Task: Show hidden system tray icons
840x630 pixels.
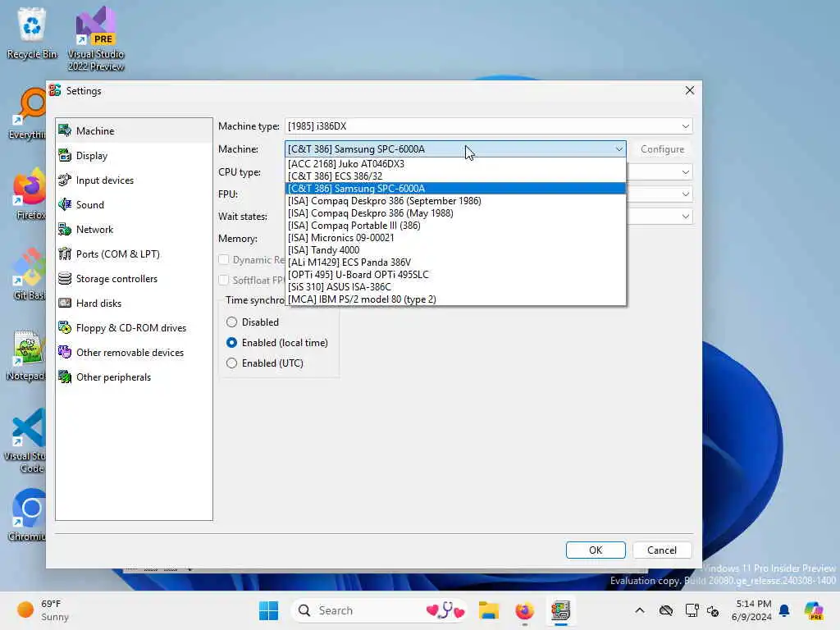Action: (640, 610)
